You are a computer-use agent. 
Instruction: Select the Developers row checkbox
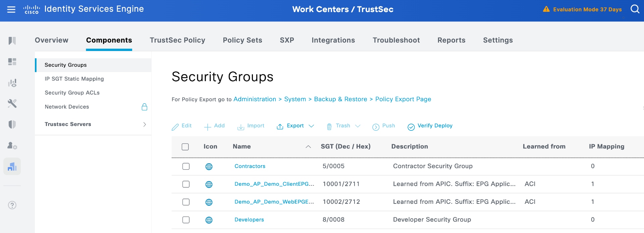(186, 220)
